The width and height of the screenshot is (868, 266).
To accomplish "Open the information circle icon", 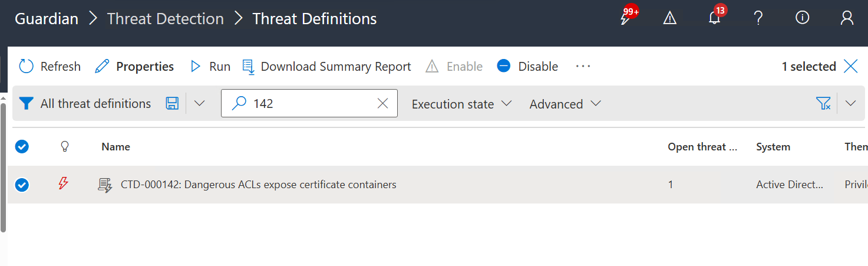I will click(x=802, y=18).
